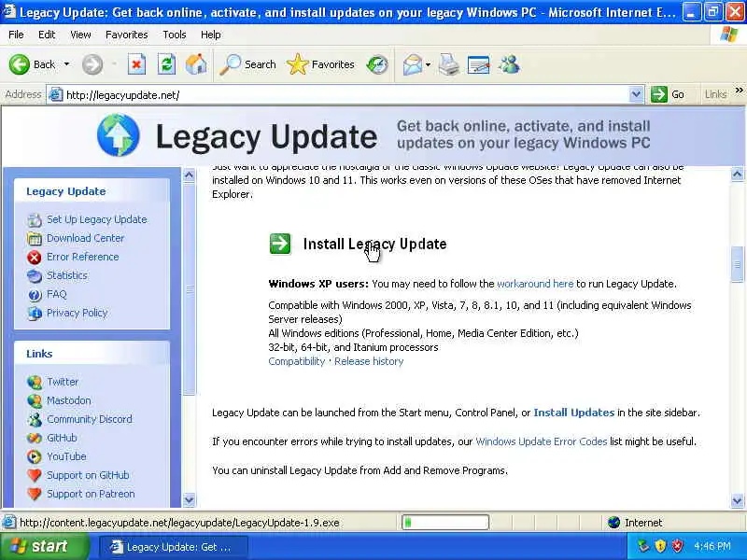Click the page loading progress bar

[445, 523]
